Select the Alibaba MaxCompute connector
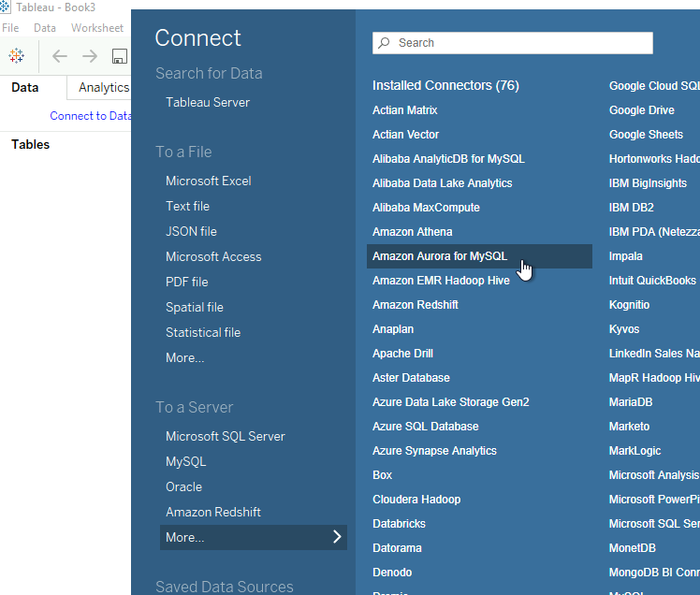Viewport: 700px width, 595px height. (427, 208)
